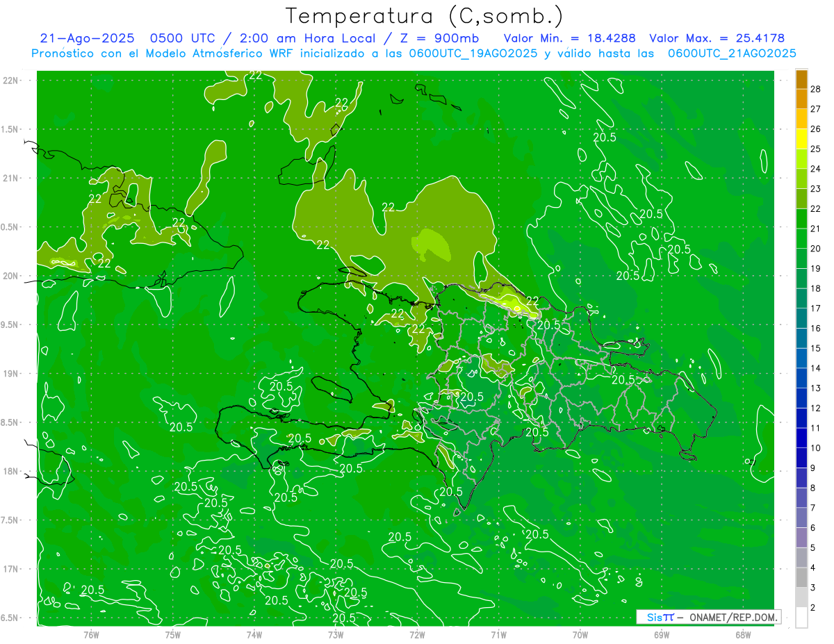Click the title 'Temperatura (C,somb.)'
Image resolution: width=834 pixels, height=644 pixels.
[425, 16]
